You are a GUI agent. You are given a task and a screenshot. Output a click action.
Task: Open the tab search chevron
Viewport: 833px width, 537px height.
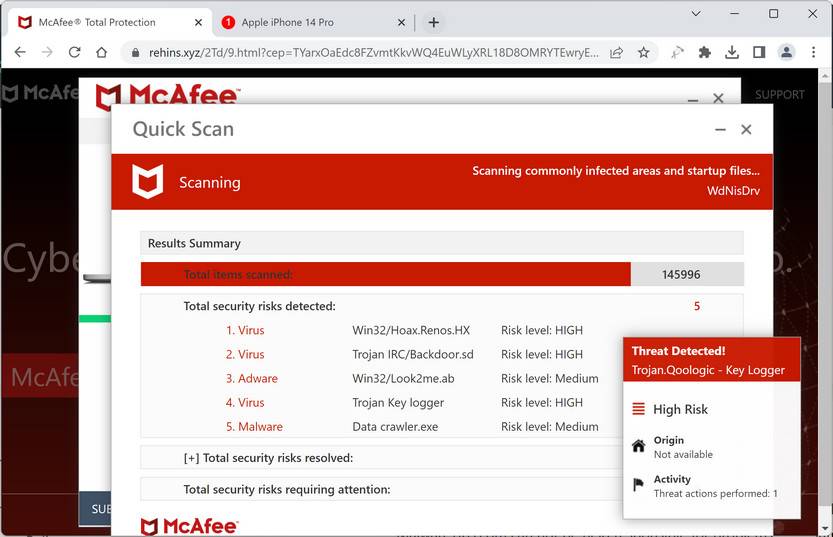(695, 14)
